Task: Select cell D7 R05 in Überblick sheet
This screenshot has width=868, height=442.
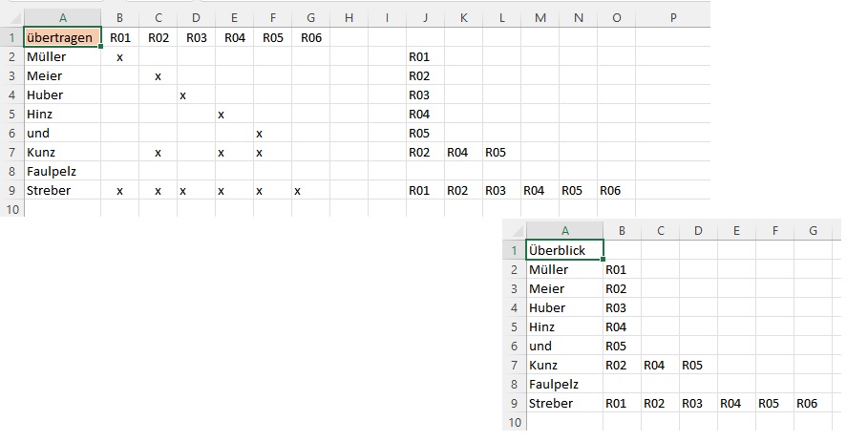Action: click(x=698, y=365)
